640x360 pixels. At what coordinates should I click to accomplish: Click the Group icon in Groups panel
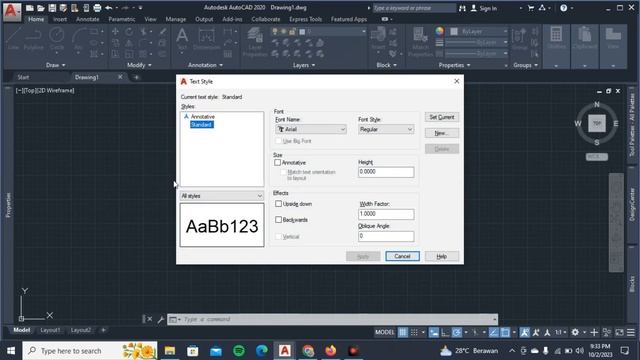(519, 40)
